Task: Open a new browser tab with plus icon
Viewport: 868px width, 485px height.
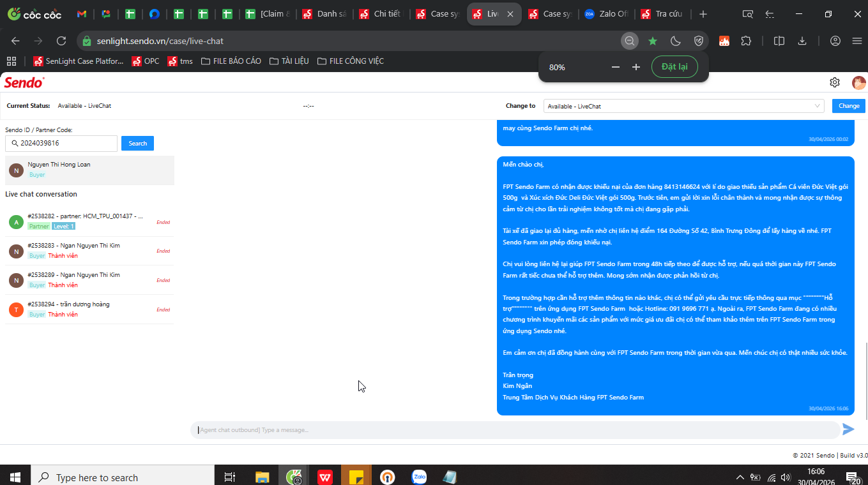Action: click(703, 14)
